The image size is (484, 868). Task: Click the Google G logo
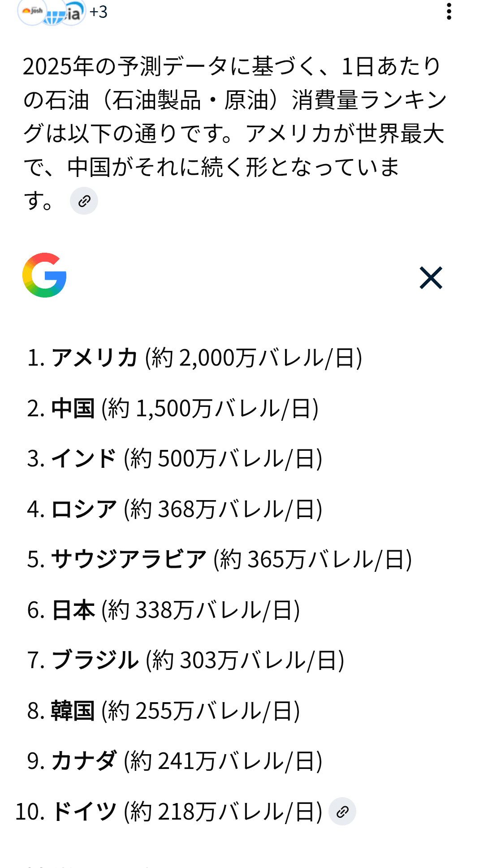coord(44,275)
